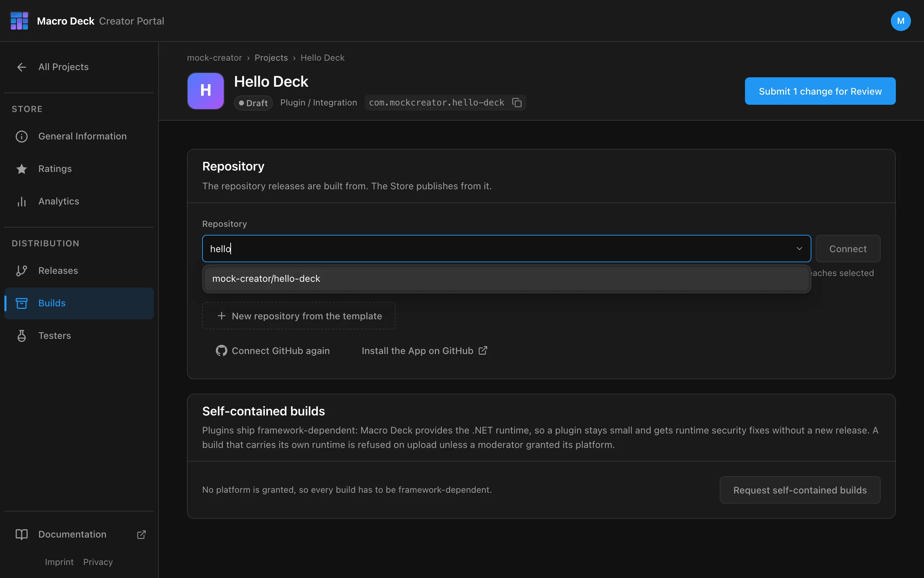Create New repository from the template
The width and height of the screenshot is (924, 578).
tap(298, 316)
